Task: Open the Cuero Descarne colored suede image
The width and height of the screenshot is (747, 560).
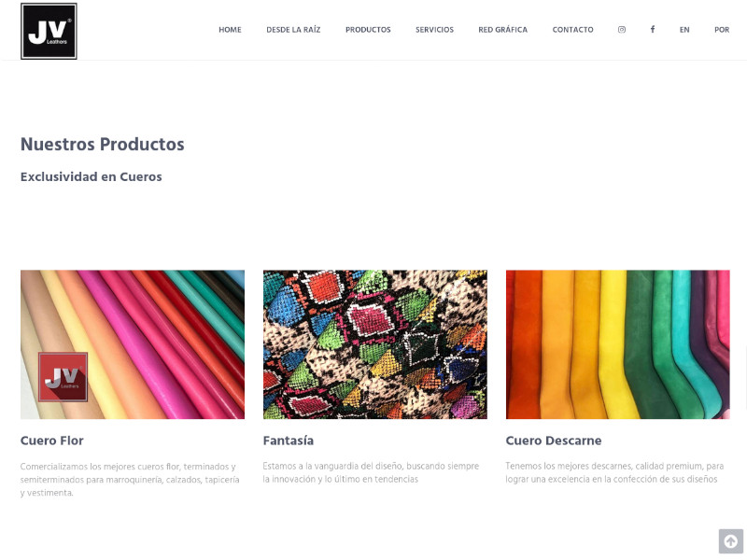Action: (x=618, y=344)
